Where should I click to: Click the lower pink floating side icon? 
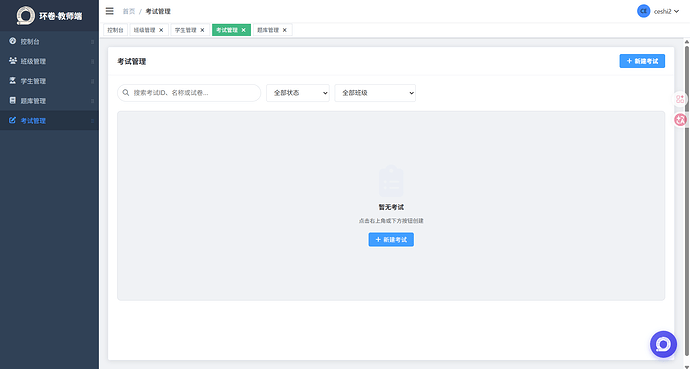coord(680,119)
